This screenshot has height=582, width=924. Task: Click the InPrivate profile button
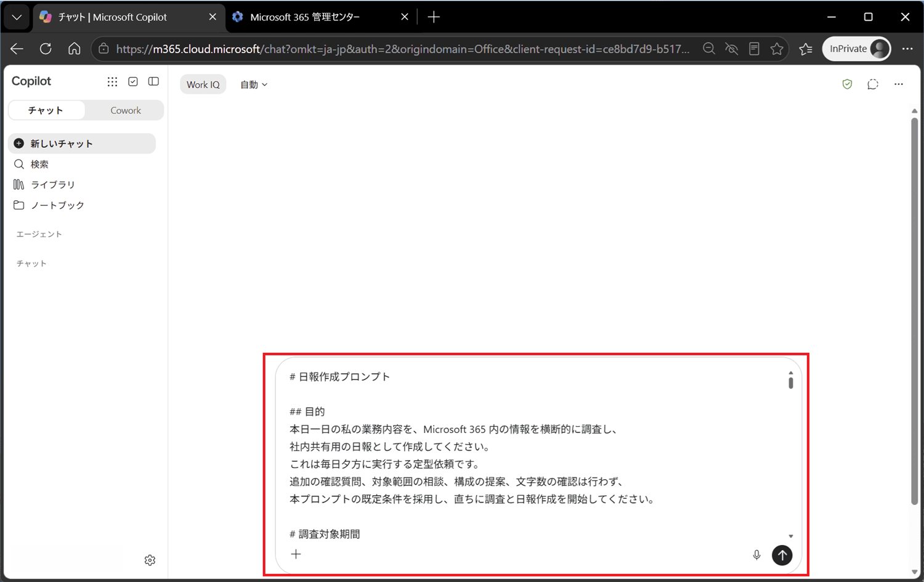(857, 49)
